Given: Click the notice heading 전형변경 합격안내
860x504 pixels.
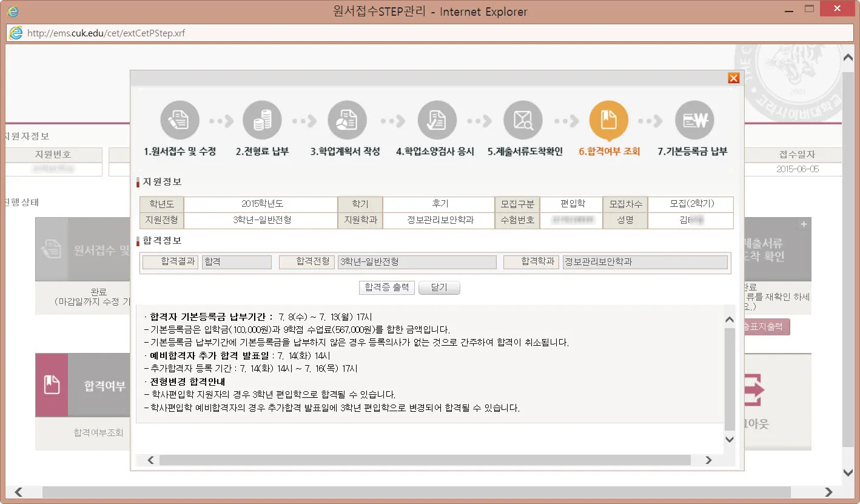Looking at the screenshot, I should [x=187, y=381].
